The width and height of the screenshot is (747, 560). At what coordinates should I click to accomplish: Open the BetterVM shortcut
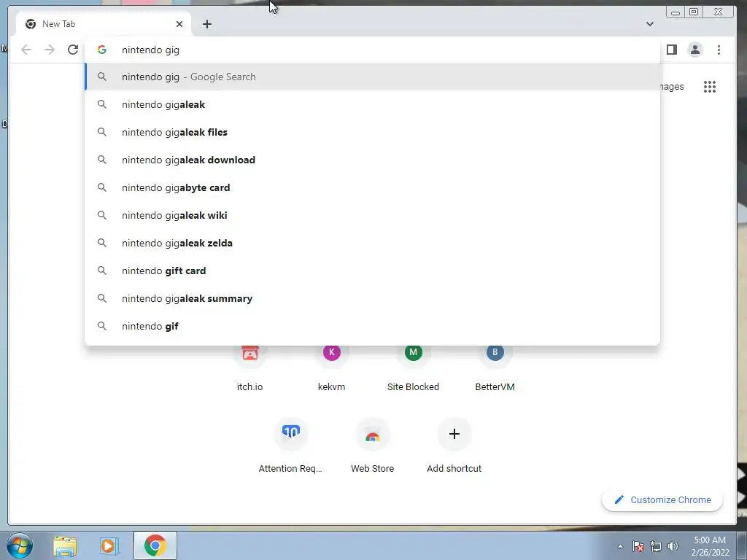pos(495,367)
